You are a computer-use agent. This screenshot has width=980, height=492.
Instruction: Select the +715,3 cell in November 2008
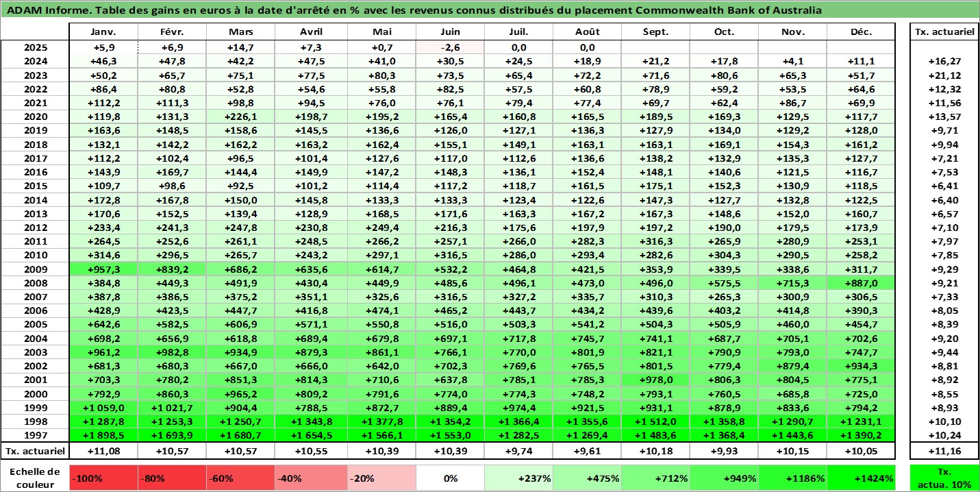click(x=793, y=283)
